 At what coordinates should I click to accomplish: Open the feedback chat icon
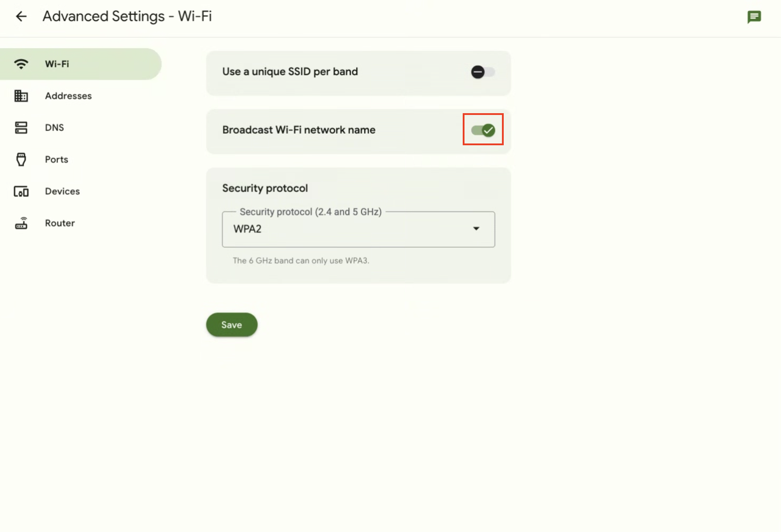coord(754,17)
